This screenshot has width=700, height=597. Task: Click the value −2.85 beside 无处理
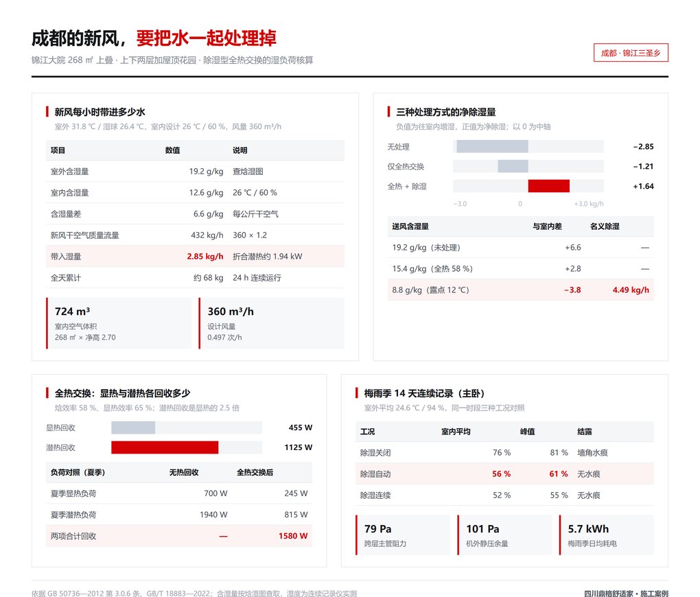pos(643,146)
